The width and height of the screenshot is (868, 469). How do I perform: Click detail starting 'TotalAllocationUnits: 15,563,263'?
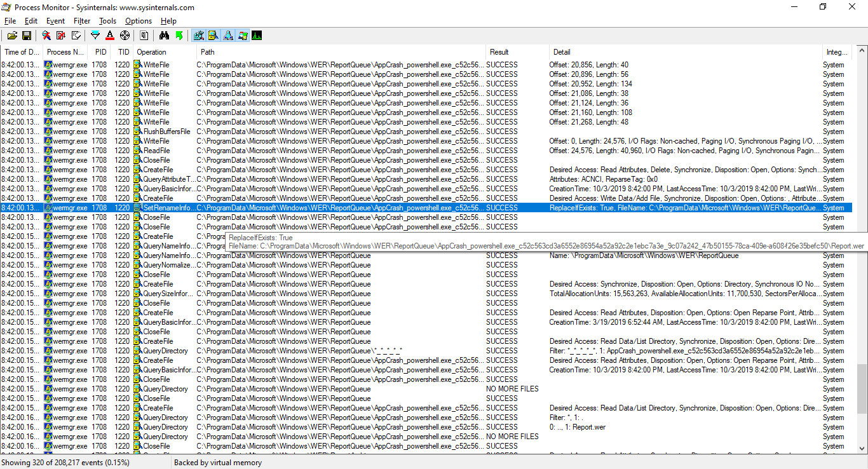click(x=686, y=294)
